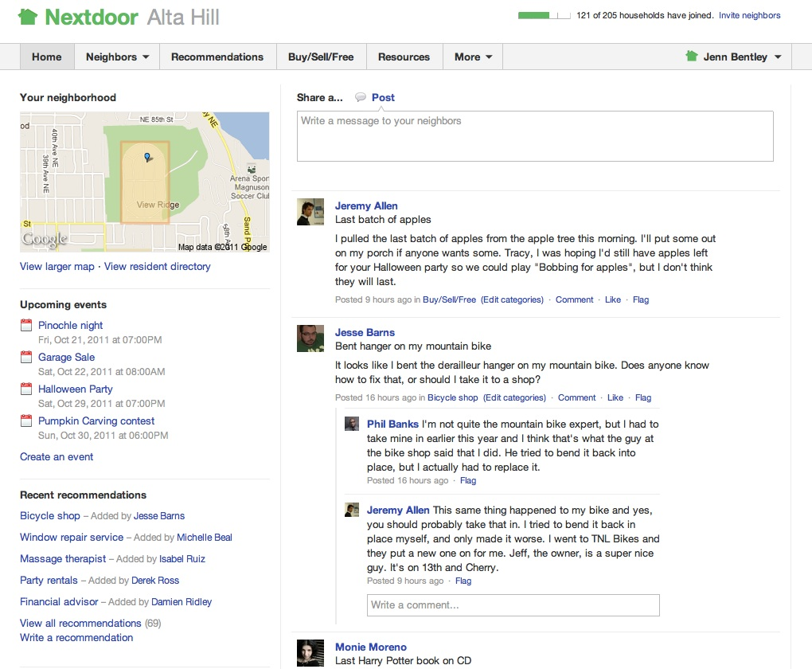Screen dimensions: 812x669
Task: Expand the Neighbors dropdown menu
Action: pyautogui.click(x=117, y=57)
